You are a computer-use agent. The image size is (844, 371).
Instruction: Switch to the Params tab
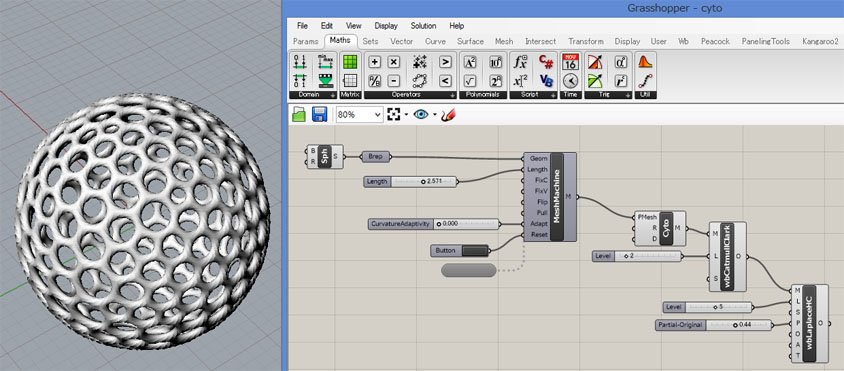(306, 41)
